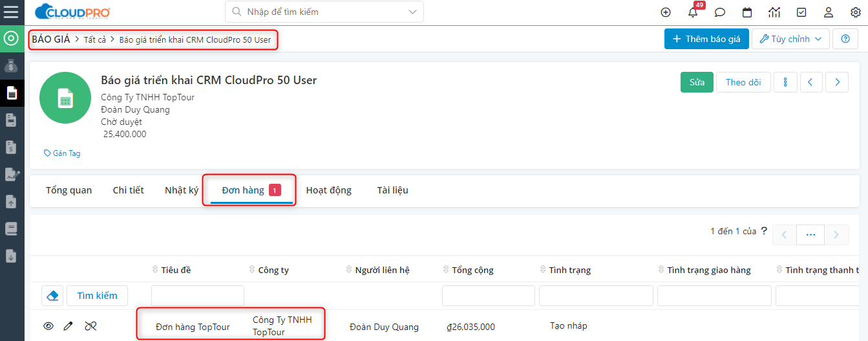The width and height of the screenshot is (868, 341).
Task: Click the quick create plus icon
Action: 666,12
